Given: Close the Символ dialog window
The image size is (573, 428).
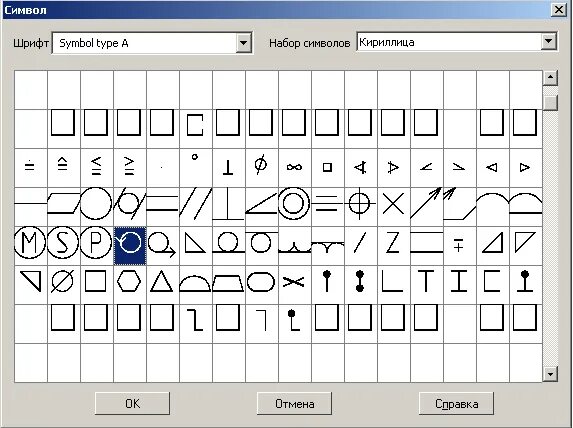Looking at the screenshot, I should tap(559, 9).
